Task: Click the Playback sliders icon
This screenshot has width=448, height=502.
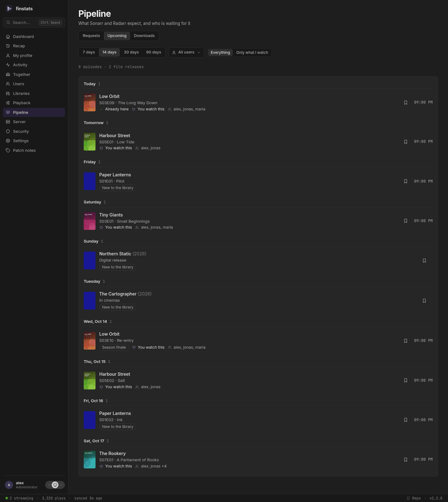Action: pos(8,103)
